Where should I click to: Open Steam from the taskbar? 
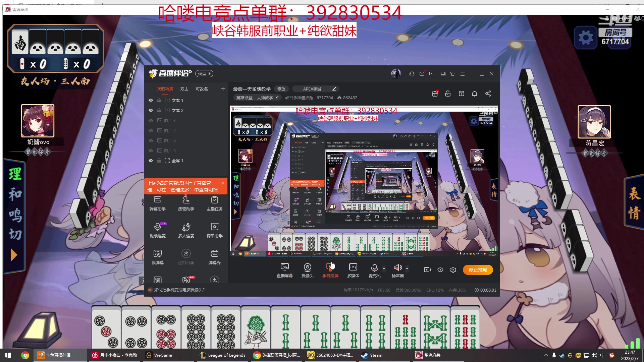(372, 355)
